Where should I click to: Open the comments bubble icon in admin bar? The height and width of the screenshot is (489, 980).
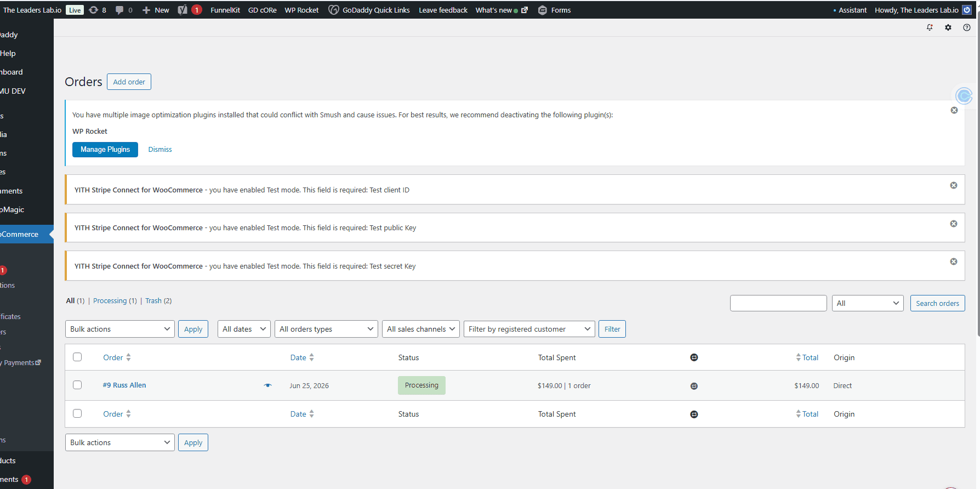[119, 10]
